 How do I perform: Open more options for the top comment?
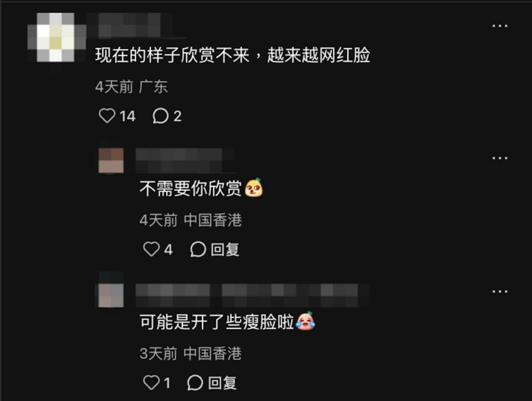[500, 26]
